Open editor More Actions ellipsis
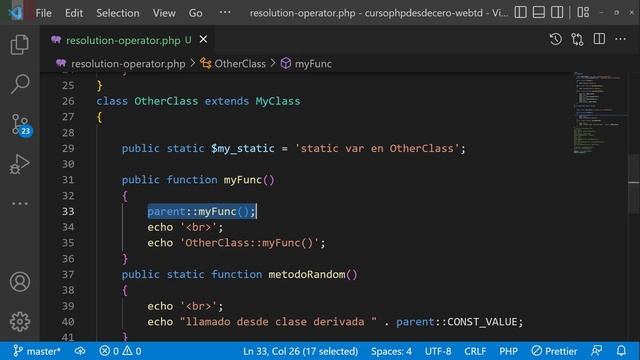Image resolution: width=640 pixels, height=360 pixels. [x=620, y=39]
